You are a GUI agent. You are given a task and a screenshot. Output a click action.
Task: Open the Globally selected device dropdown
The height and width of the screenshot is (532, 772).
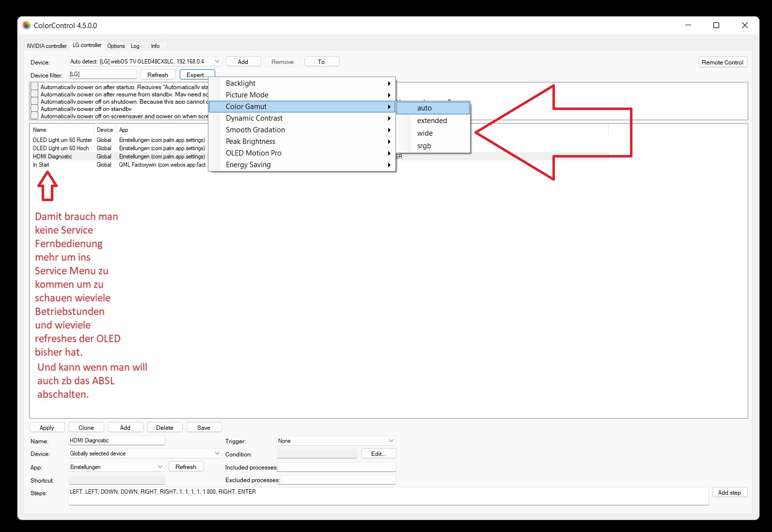(145, 454)
